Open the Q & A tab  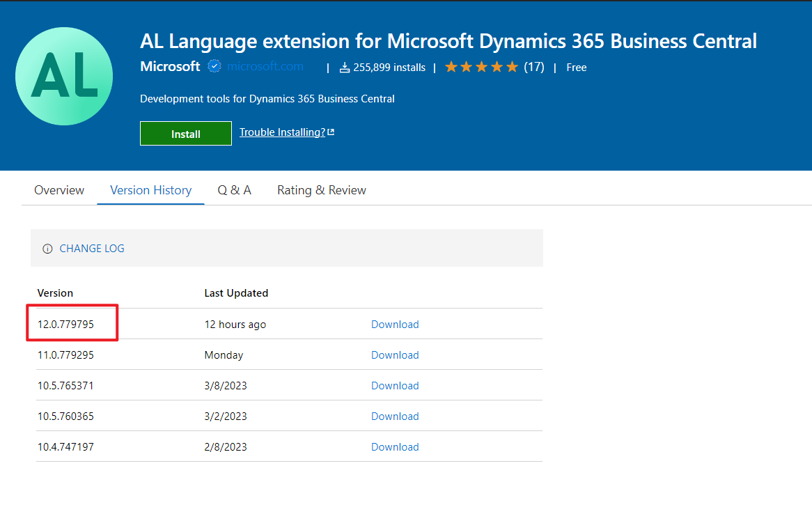235,190
